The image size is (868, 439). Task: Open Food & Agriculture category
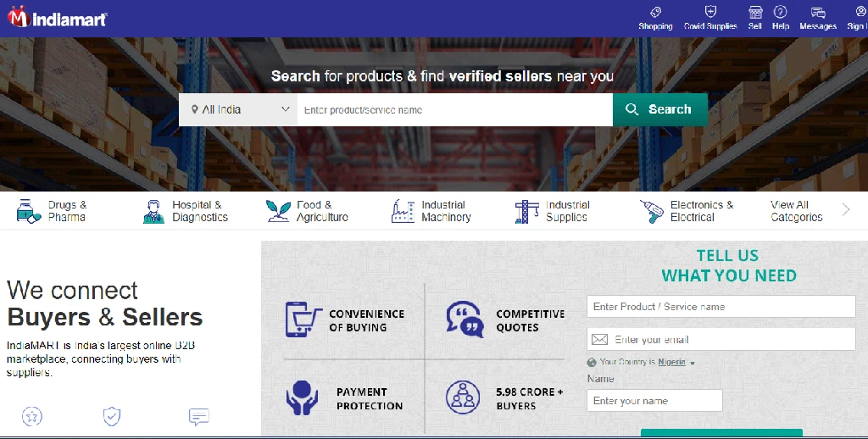307,211
